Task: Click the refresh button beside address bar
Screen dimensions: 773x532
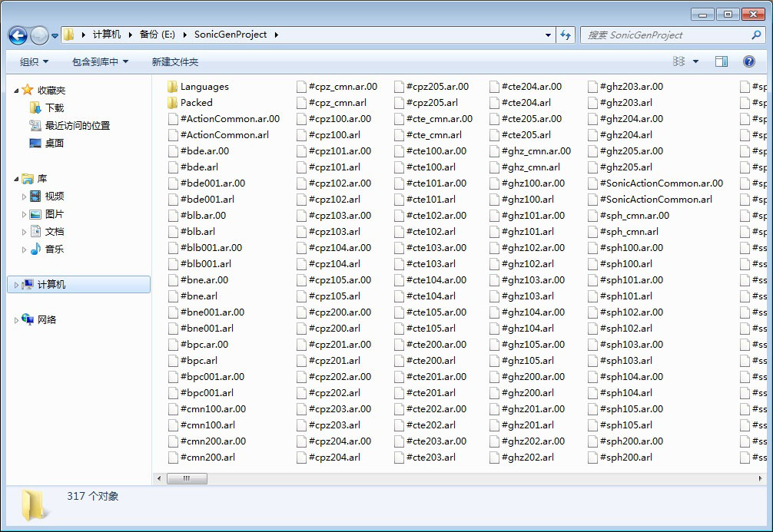Action: coord(566,35)
